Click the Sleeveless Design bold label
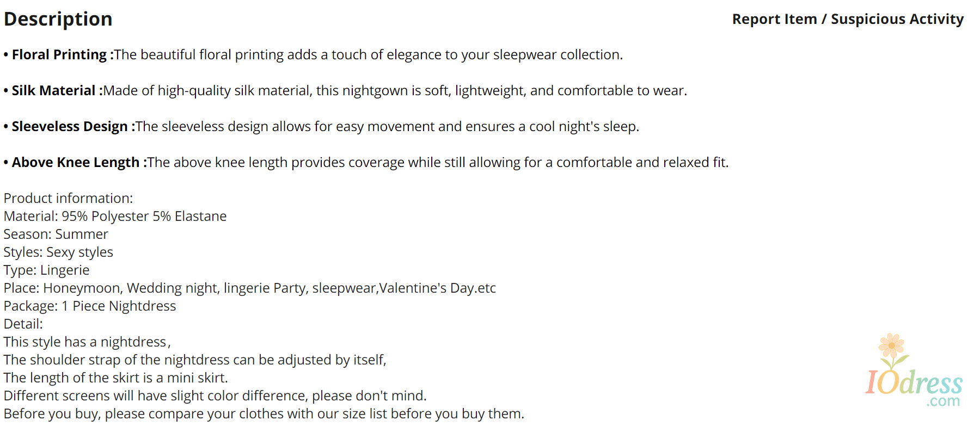The width and height of the screenshot is (980, 445). pyautogui.click(x=73, y=126)
